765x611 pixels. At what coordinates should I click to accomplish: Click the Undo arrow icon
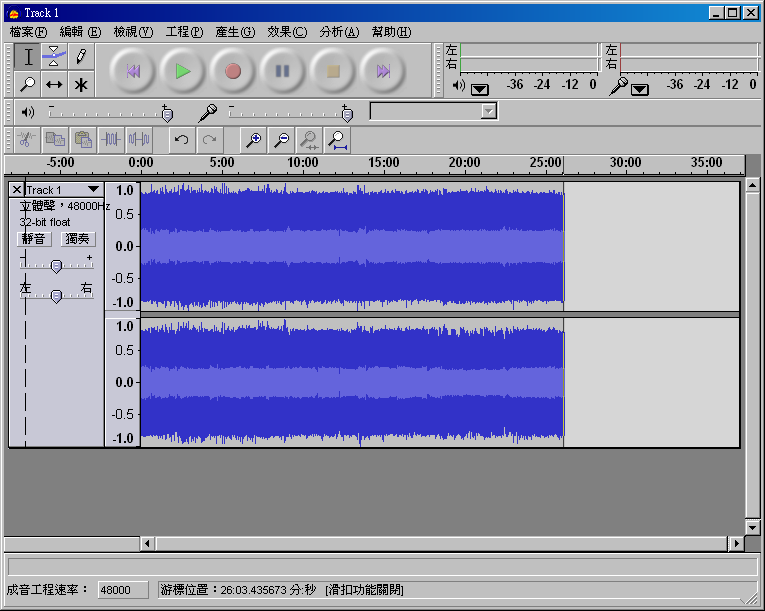181,140
